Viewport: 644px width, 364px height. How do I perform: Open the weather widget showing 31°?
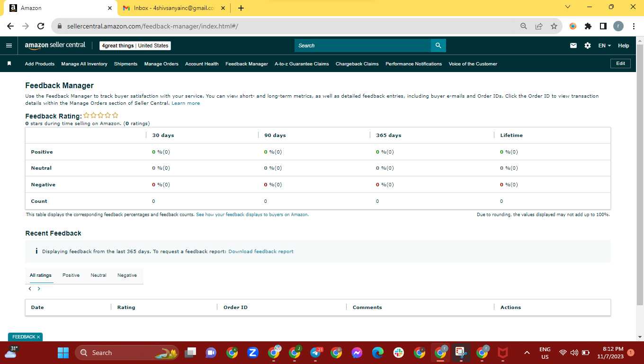click(11, 352)
